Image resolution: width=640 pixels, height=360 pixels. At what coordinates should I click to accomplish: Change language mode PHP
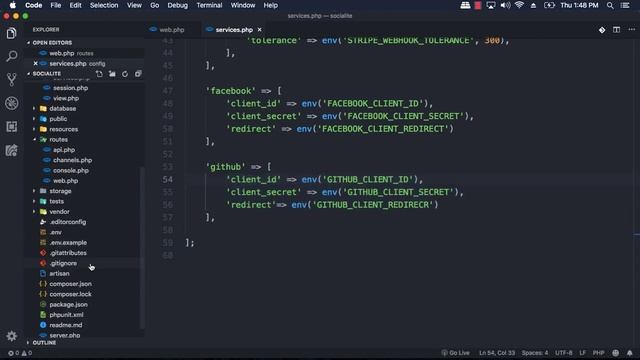[598, 353]
